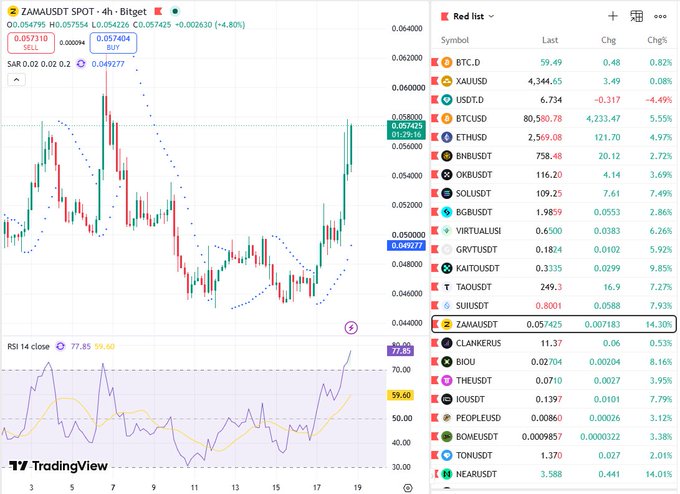Click ZAMAUSDT SPOT 4h Bitget chart title
Viewport: 680px width, 494px height.
(x=84, y=11)
